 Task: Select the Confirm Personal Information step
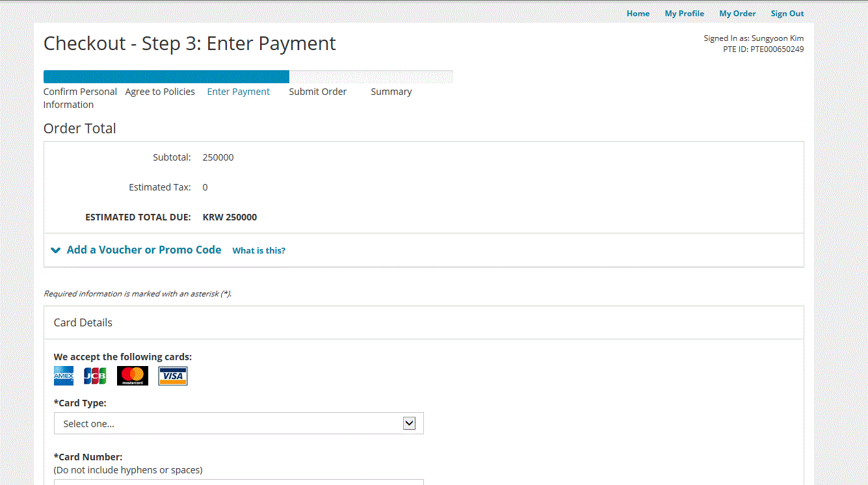pos(80,98)
